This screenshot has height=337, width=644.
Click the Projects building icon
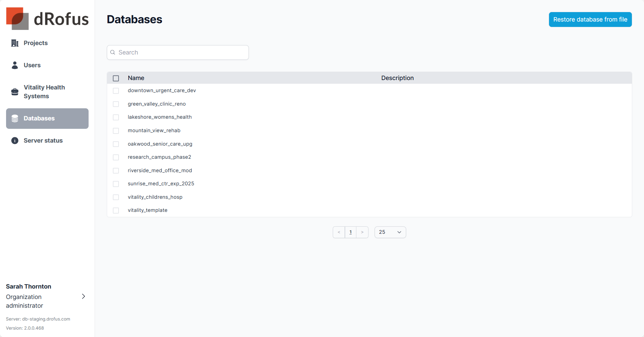(15, 43)
